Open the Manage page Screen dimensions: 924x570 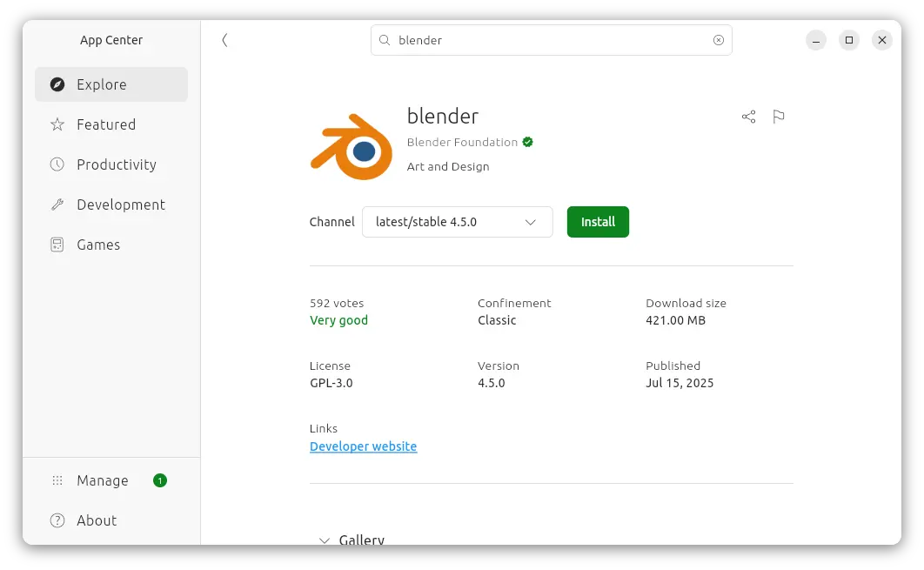click(111, 480)
